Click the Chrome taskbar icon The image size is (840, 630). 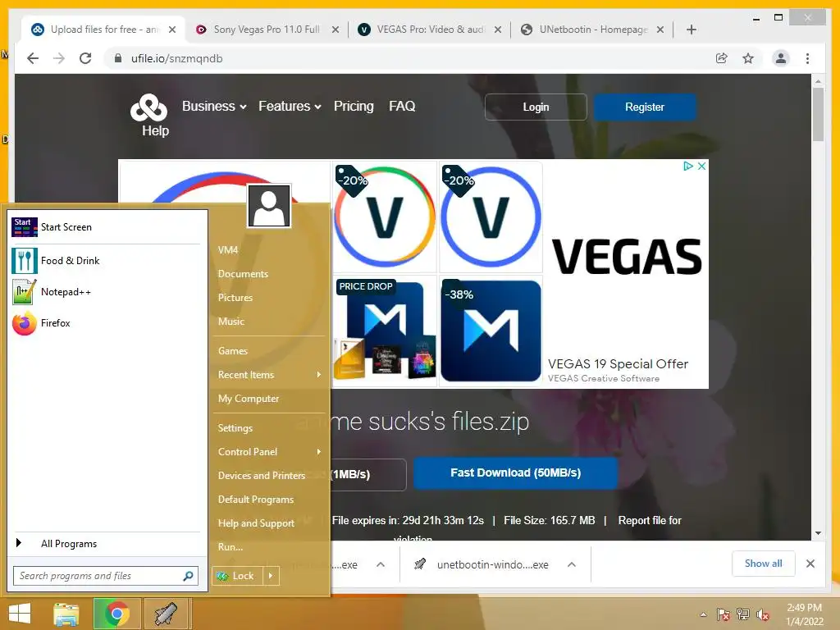coord(116,614)
